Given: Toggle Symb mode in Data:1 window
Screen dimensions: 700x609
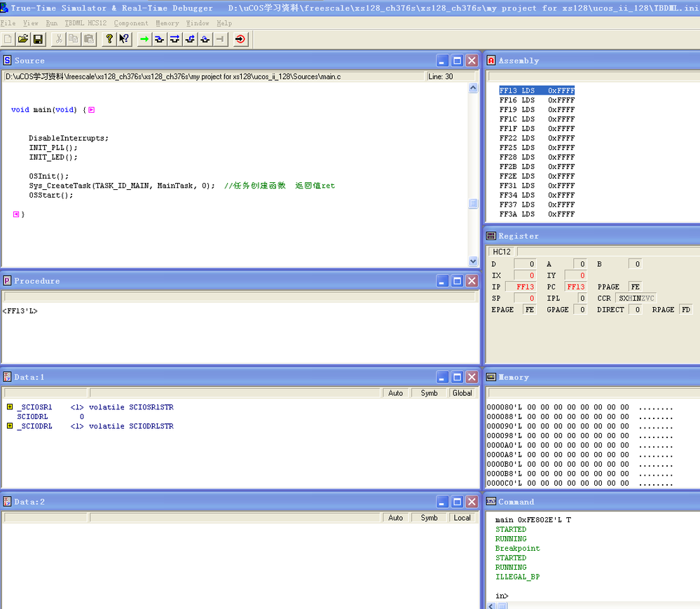Looking at the screenshot, I should [429, 393].
